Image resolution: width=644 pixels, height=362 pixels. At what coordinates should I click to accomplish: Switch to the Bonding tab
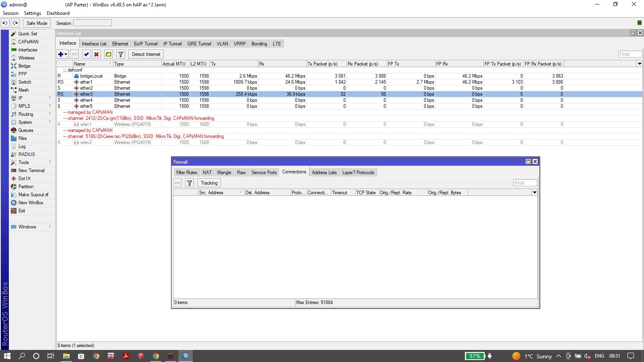click(259, 44)
